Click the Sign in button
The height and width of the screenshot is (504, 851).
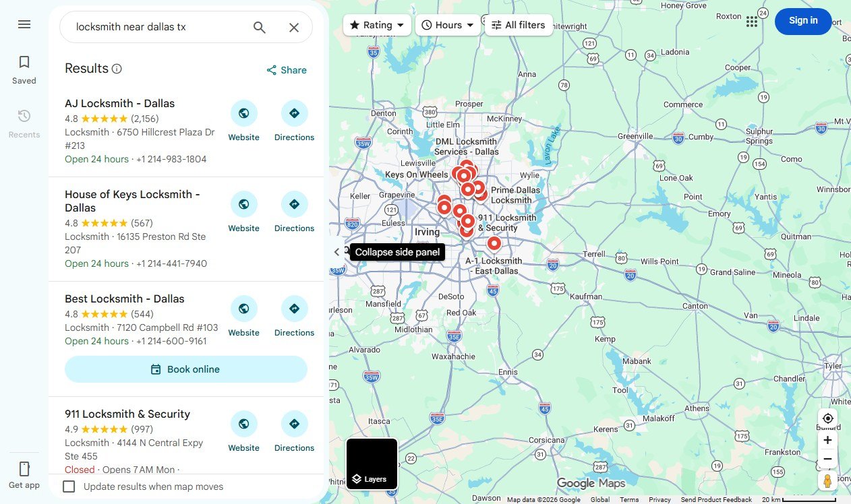(803, 21)
